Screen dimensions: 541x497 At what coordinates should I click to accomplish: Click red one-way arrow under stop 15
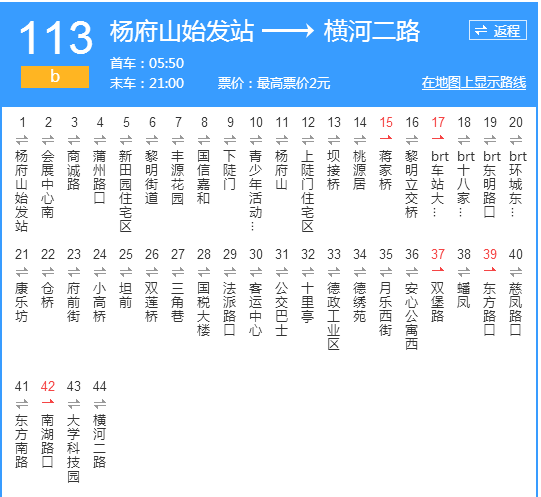(x=386, y=138)
